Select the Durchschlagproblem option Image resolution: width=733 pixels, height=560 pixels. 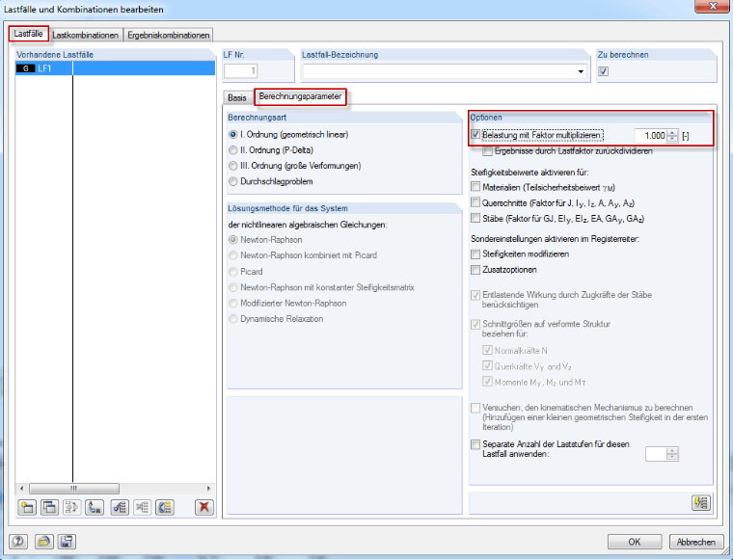click(x=232, y=181)
